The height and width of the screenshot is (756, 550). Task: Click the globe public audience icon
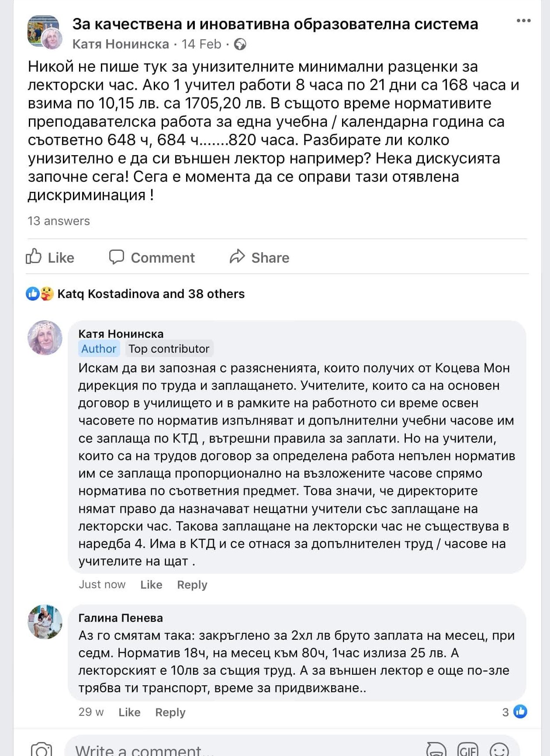click(240, 44)
